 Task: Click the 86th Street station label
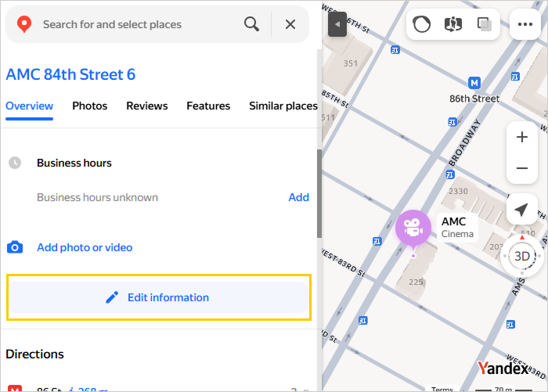tap(474, 99)
